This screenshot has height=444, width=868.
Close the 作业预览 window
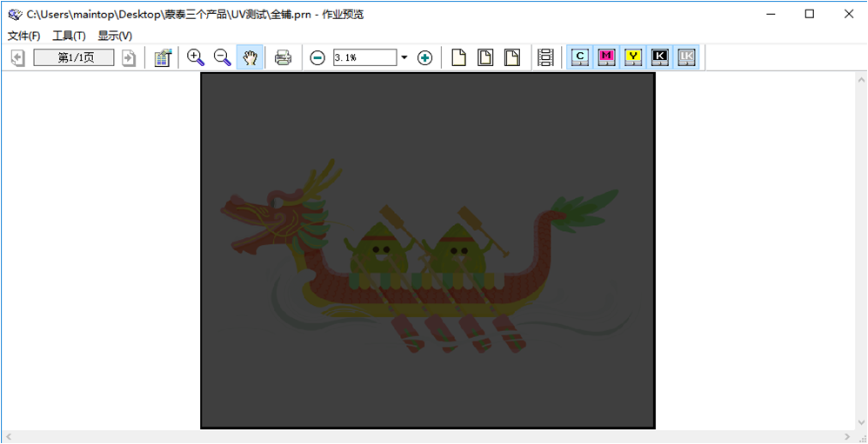tap(848, 15)
